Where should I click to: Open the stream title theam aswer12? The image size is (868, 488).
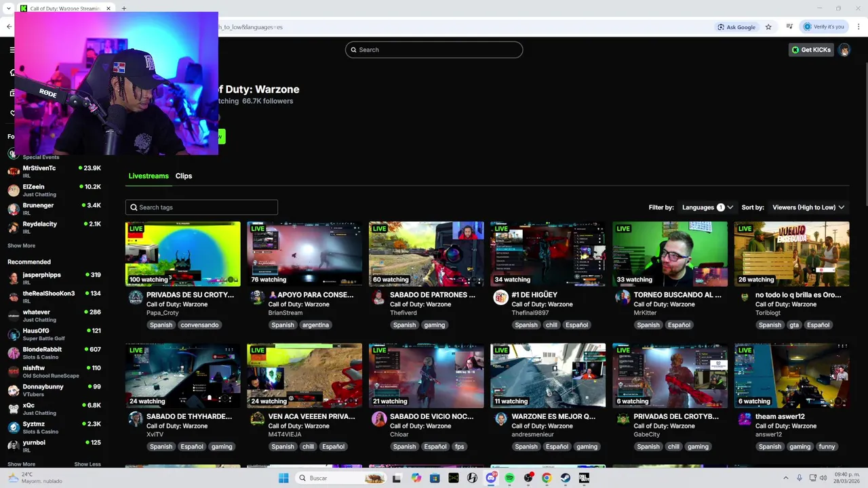tap(780, 417)
